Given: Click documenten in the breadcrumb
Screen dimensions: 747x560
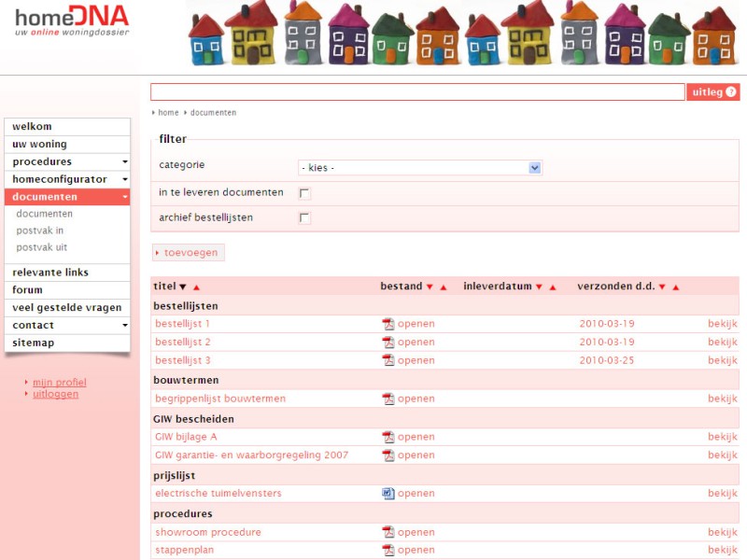Looking at the screenshot, I should 213,113.
